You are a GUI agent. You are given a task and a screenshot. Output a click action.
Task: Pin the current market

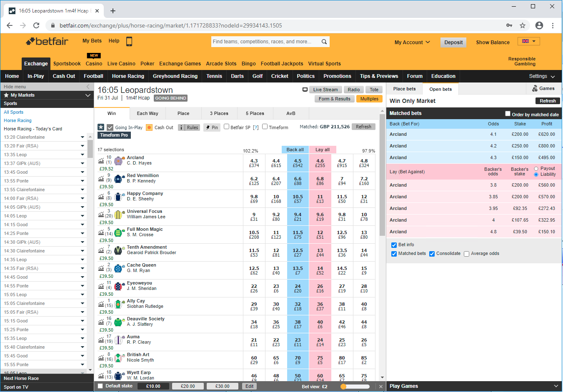coord(212,127)
